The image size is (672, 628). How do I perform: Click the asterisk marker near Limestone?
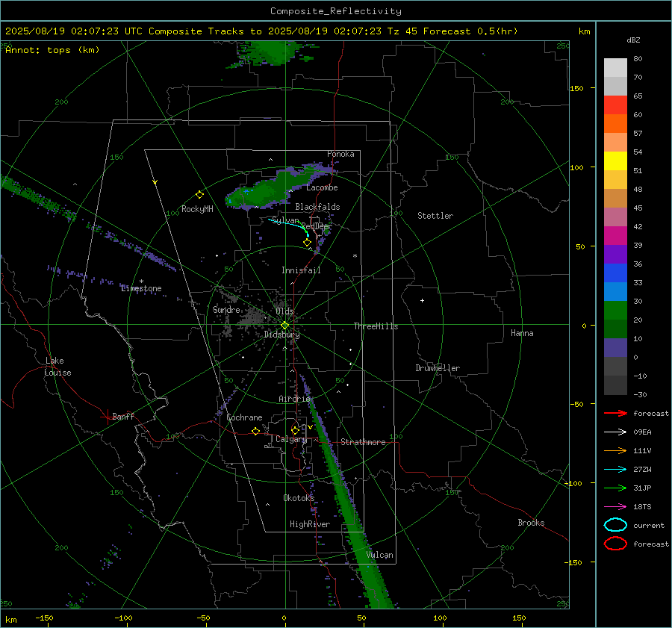pyautogui.click(x=141, y=282)
